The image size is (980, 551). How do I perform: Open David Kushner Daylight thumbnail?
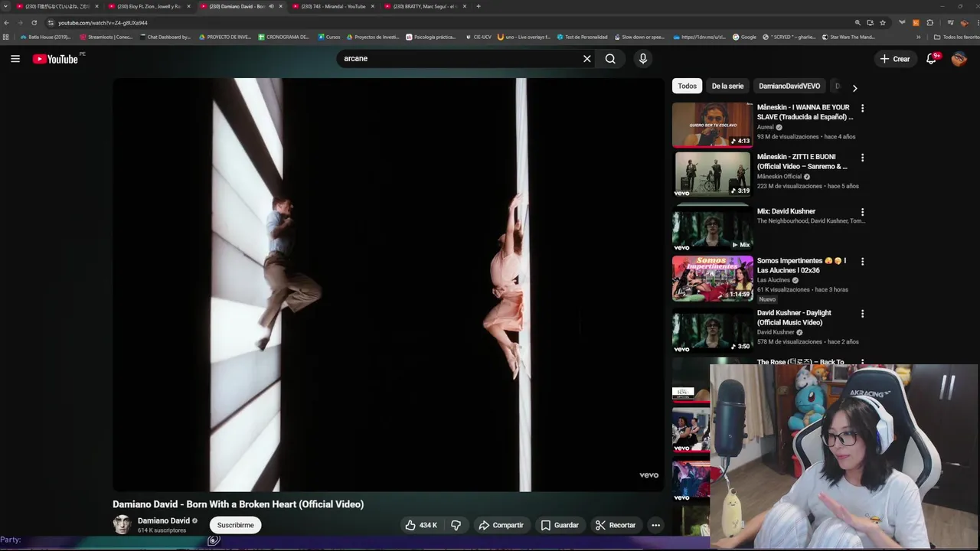coord(712,330)
